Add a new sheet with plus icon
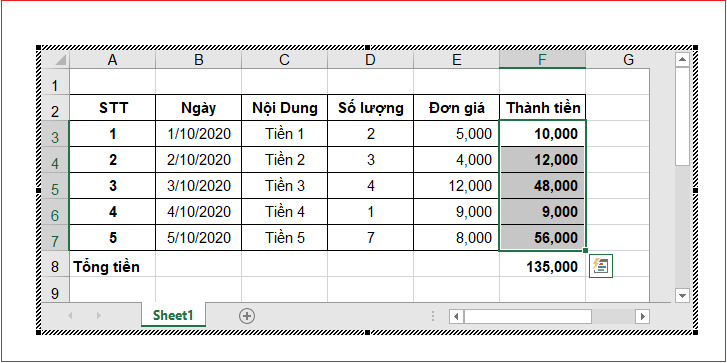727x363 pixels. pyautogui.click(x=247, y=316)
